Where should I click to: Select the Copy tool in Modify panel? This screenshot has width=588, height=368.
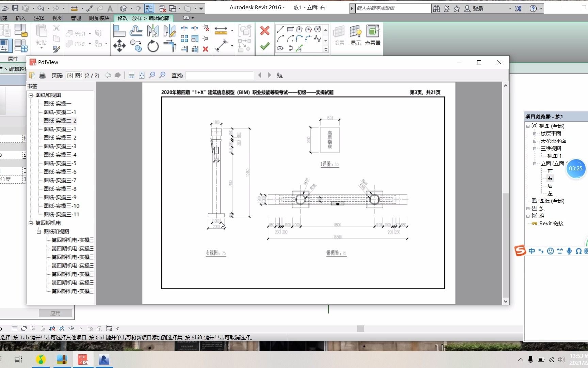pyautogui.click(x=136, y=46)
